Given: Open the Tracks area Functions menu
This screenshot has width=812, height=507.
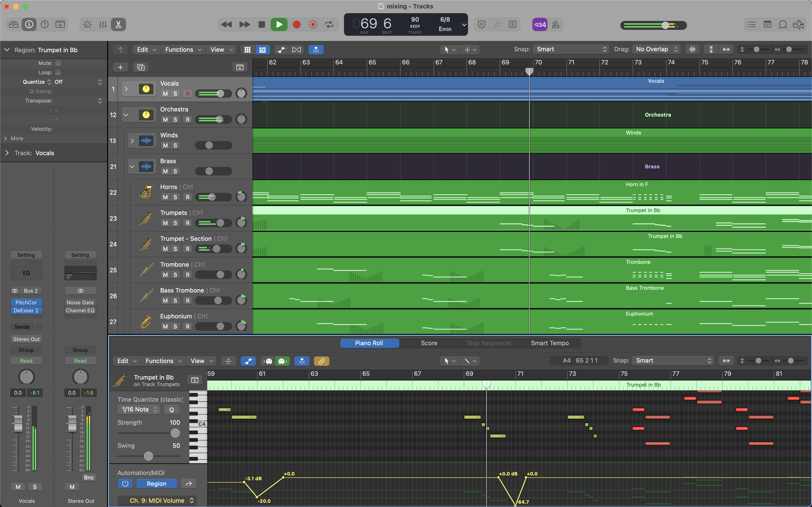Looking at the screenshot, I should point(183,50).
